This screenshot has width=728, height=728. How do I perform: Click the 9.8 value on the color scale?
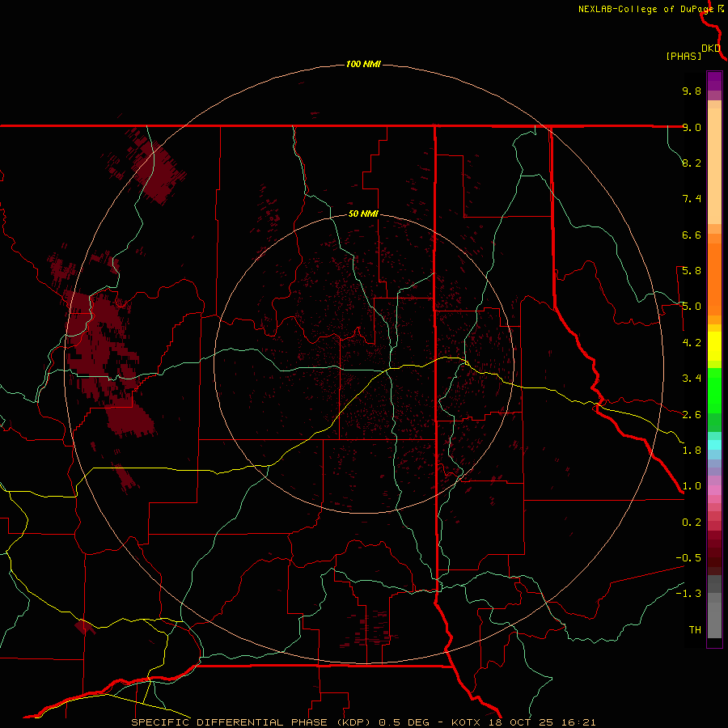pos(692,91)
